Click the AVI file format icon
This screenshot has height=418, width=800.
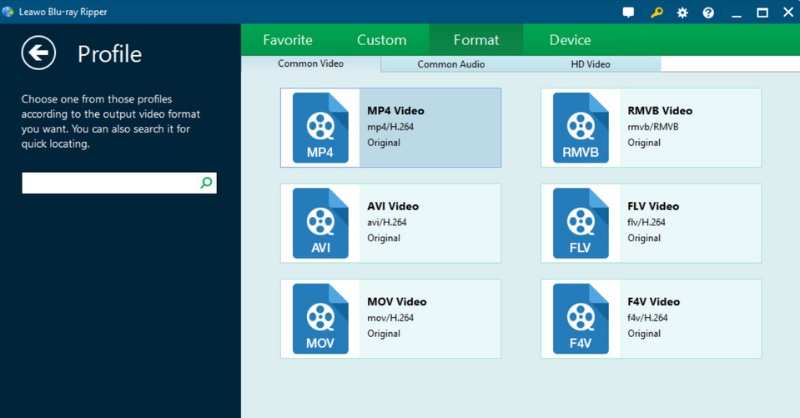click(x=320, y=223)
